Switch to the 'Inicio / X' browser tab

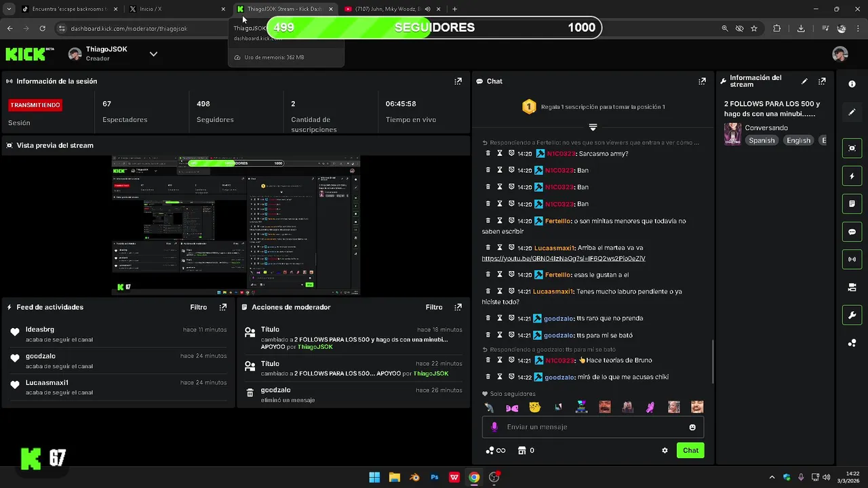[x=176, y=9]
